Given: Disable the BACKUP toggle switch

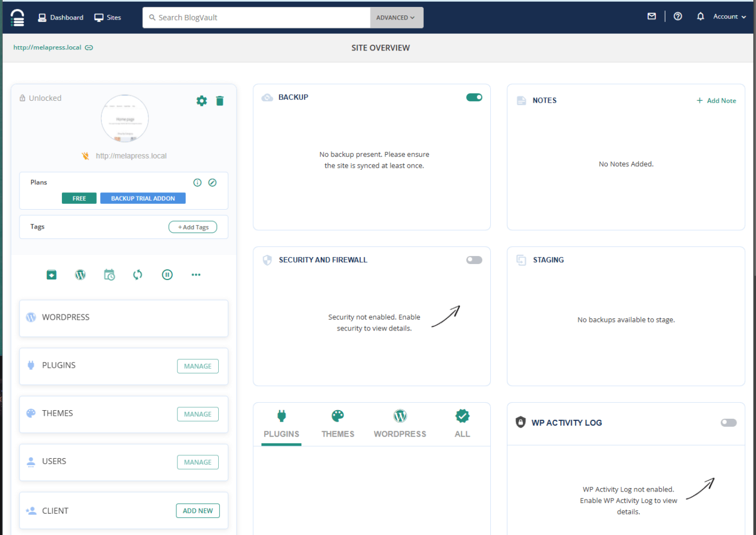Looking at the screenshot, I should [x=474, y=97].
